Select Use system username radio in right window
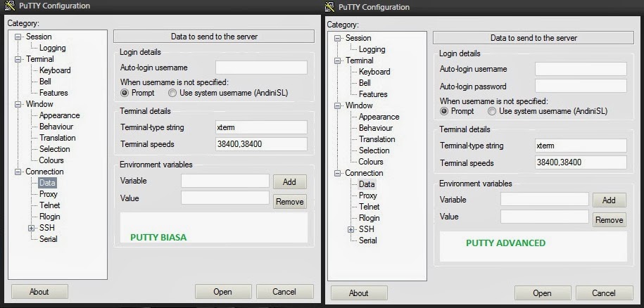644x308 pixels. click(492, 111)
